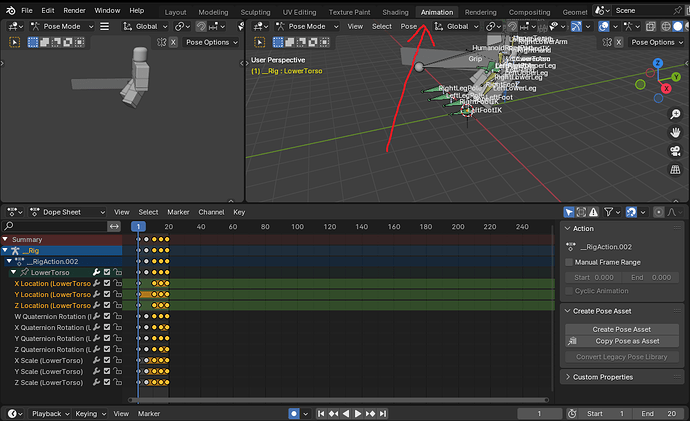The image size is (690, 421).
Task: Open the Rendering workspace tab
Action: click(x=481, y=12)
